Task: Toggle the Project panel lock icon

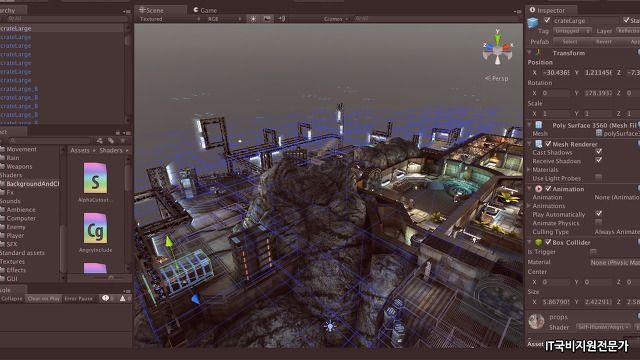Action: 118,133
